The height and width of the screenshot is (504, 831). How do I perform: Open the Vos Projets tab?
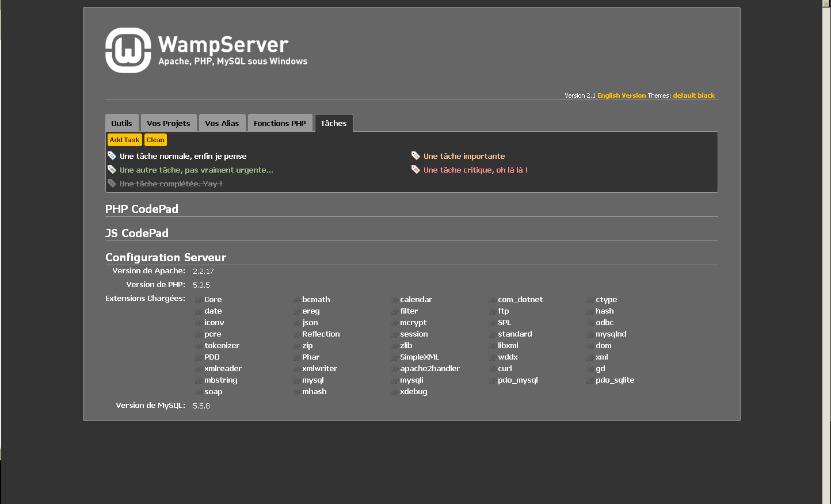click(168, 123)
